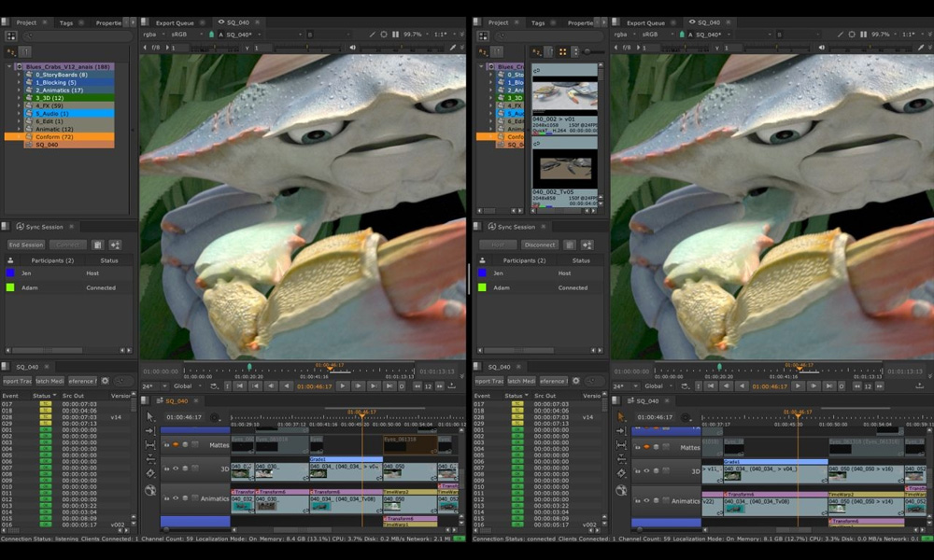Toggle visibility eye on right Animatics track

[x=645, y=500]
